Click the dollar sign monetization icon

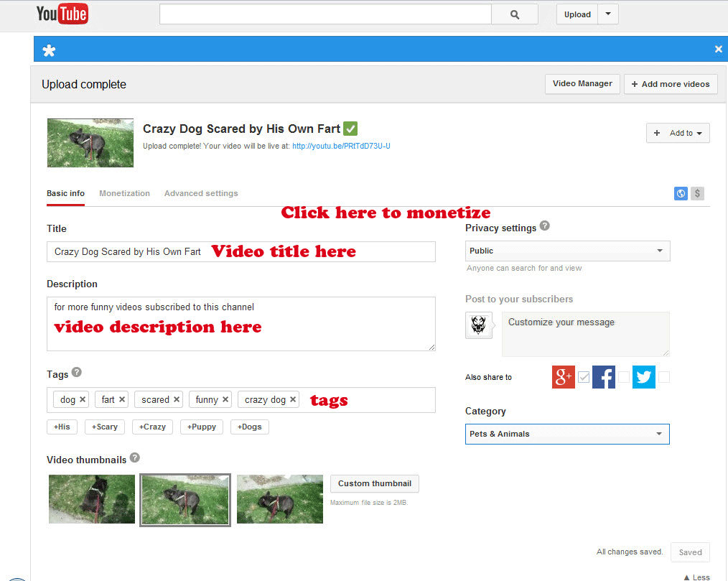[696, 193]
